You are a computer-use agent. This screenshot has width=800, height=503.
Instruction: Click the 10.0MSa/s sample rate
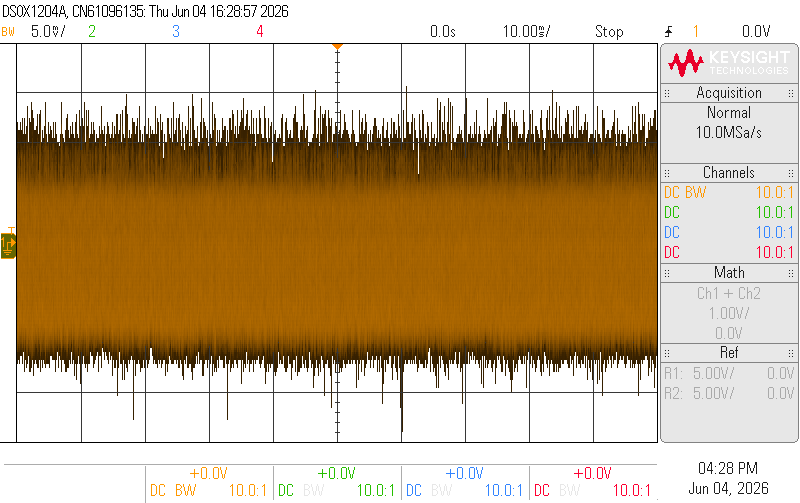click(x=729, y=133)
